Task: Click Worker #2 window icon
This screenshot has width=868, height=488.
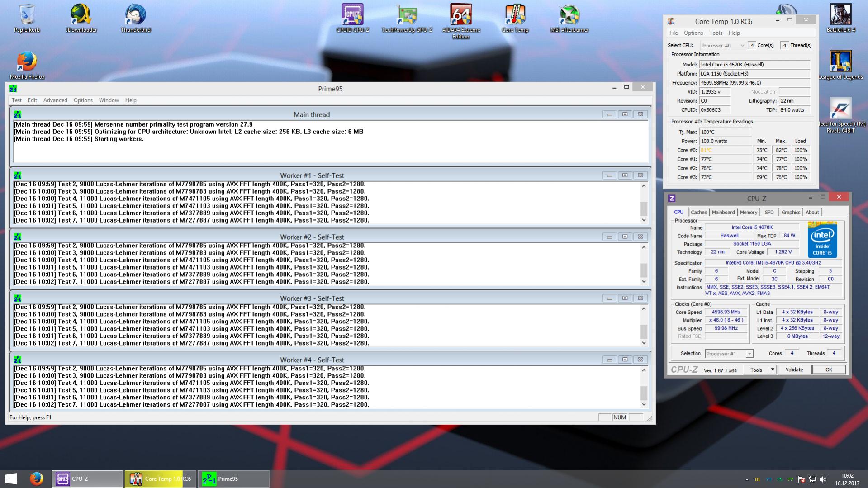Action: pyautogui.click(x=18, y=237)
